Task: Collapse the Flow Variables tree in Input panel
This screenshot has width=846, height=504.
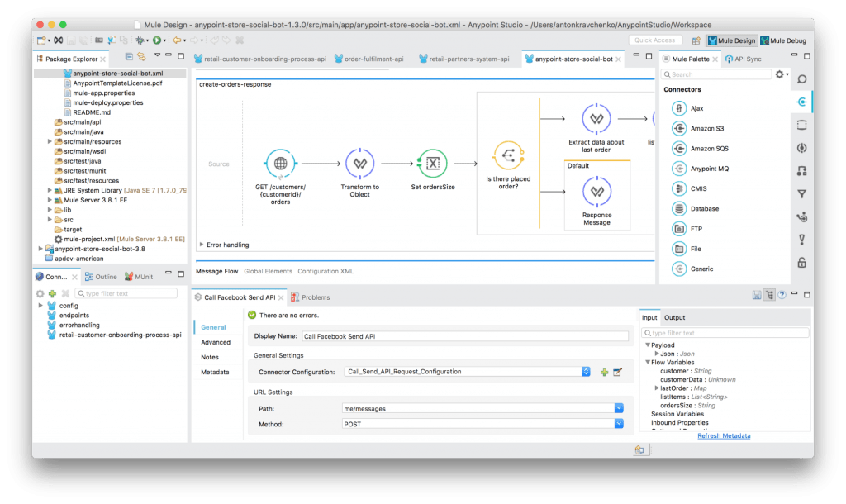Action: 649,362
